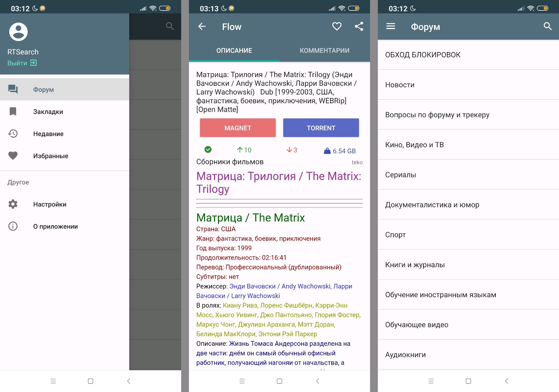Viewport: 559px width, 392px height.
Task: Tap Android recents button on drawer screen
Action: coord(53,381)
